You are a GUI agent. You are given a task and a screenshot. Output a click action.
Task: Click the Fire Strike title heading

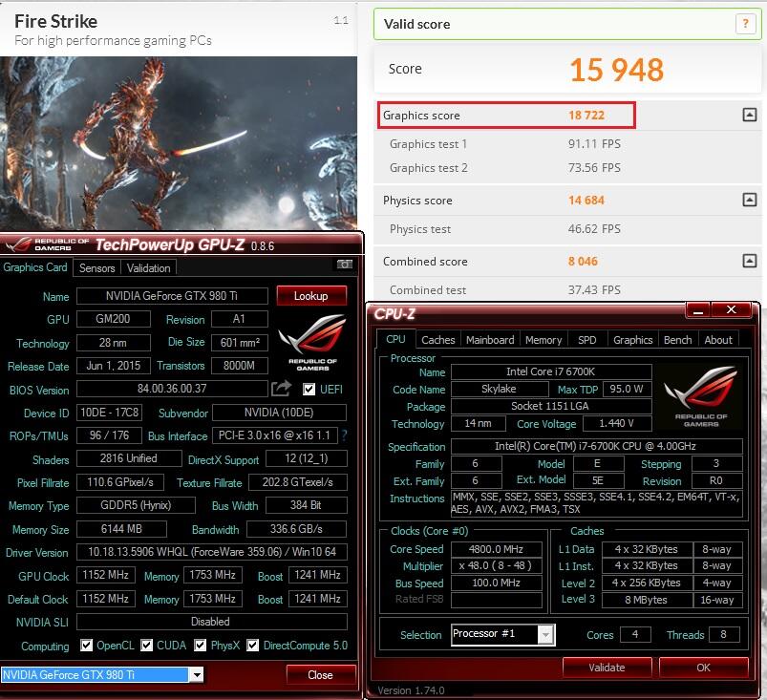tap(55, 22)
